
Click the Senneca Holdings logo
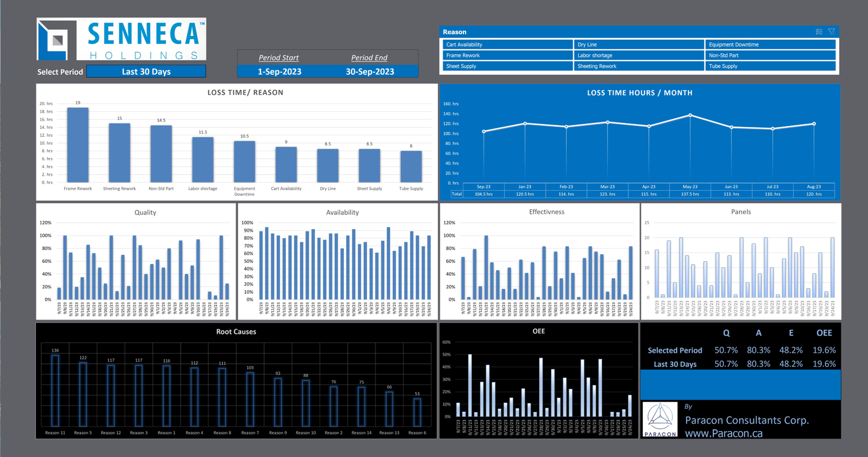click(x=122, y=39)
